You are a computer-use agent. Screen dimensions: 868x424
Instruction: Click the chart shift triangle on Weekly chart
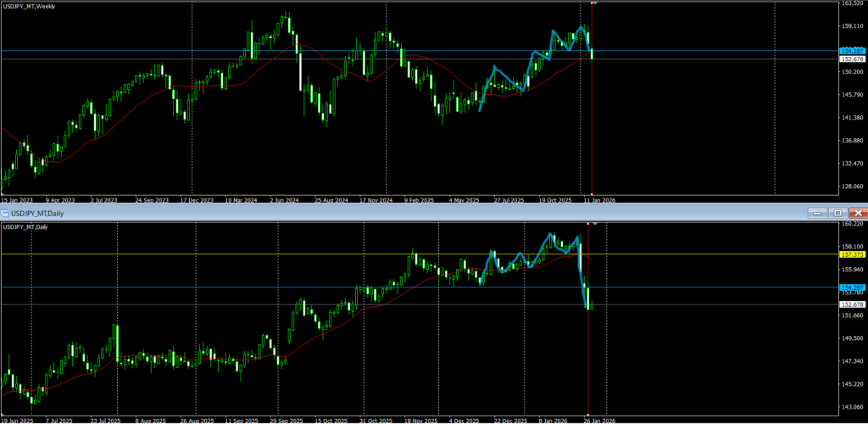tap(596, 3)
